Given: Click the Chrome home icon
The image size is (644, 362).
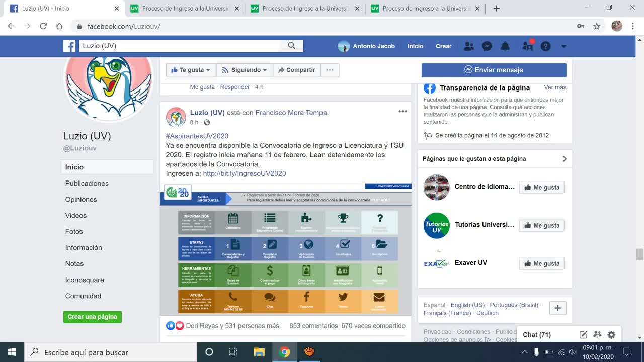Looking at the screenshot, I should point(59,26).
